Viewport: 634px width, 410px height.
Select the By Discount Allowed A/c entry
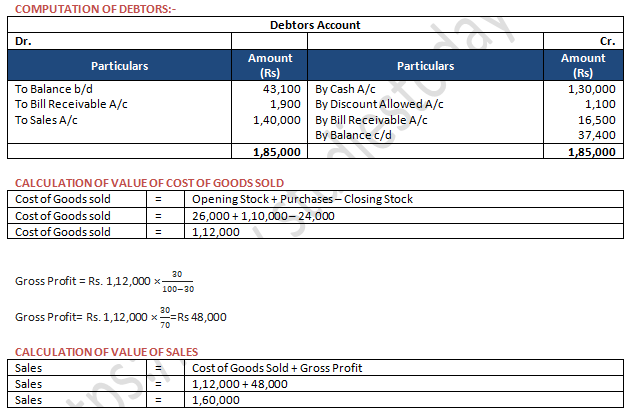(x=379, y=104)
